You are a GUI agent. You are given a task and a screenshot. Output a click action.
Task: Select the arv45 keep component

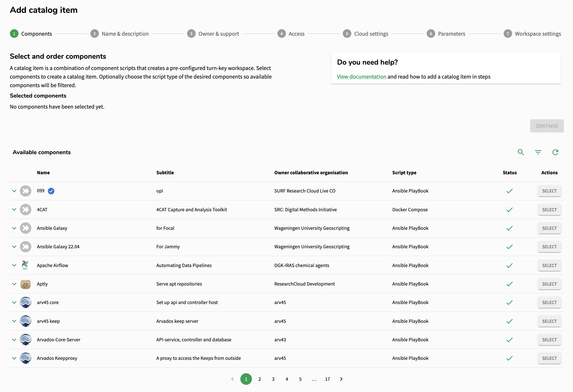pos(549,321)
